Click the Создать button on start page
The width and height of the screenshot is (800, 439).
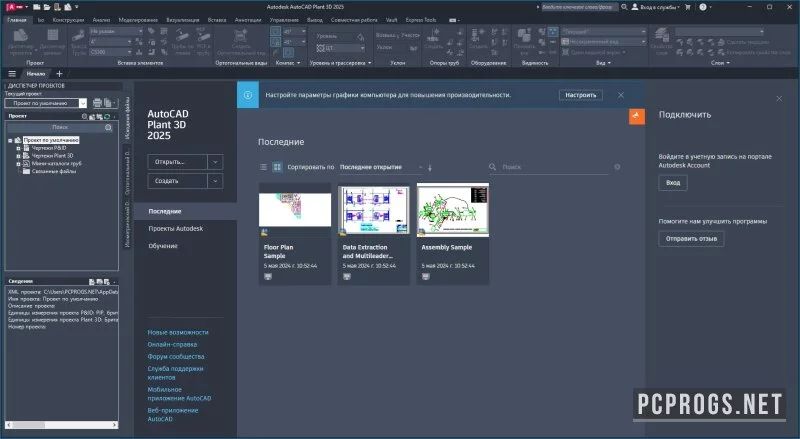pos(178,181)
